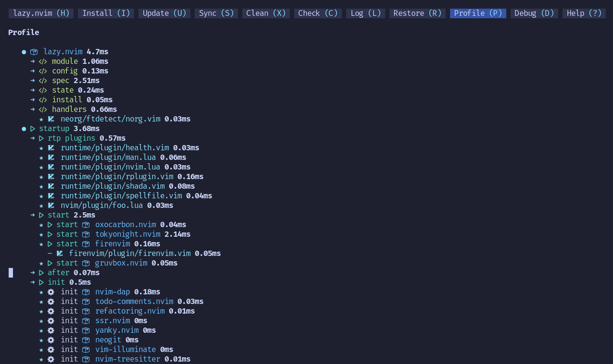This screenshot has height=364, width=613.
Task: Collapse the start 2.5ms group
Action: [x=59, y=215]
